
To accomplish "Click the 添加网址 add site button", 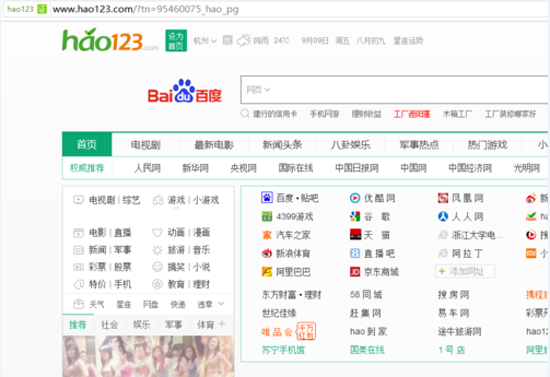I will pyautogui.click(x=465, y=271).
